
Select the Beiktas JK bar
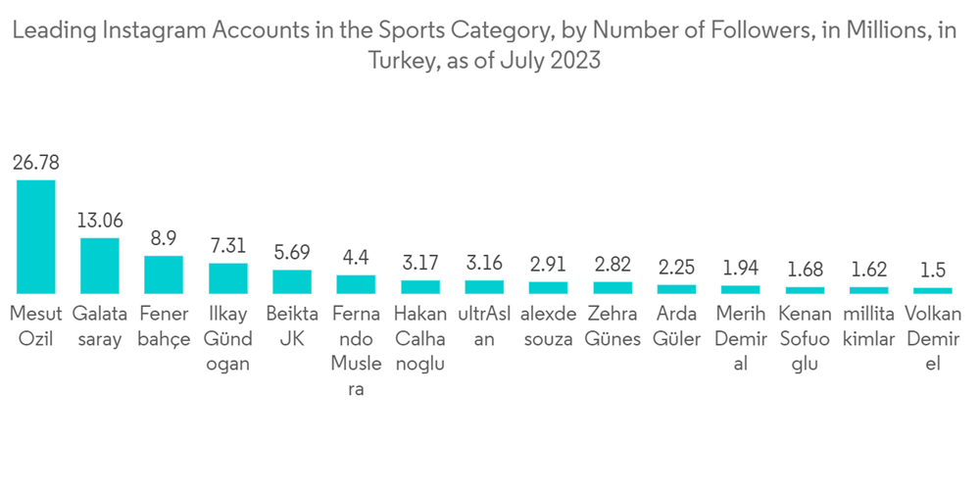click(292, 281)
